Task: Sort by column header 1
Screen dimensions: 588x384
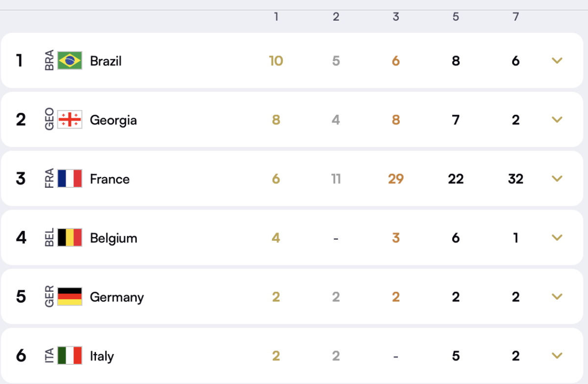Action: pyautogui.click(x=276, y=16)
